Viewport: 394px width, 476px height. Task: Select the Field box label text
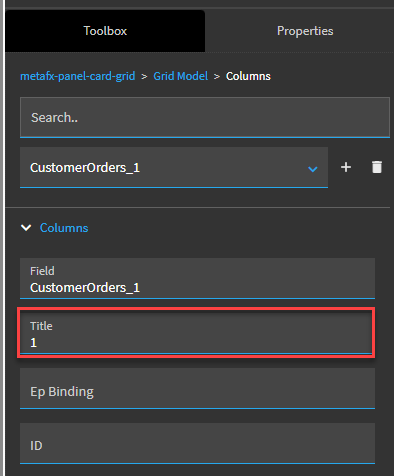(x=42, y=271)
